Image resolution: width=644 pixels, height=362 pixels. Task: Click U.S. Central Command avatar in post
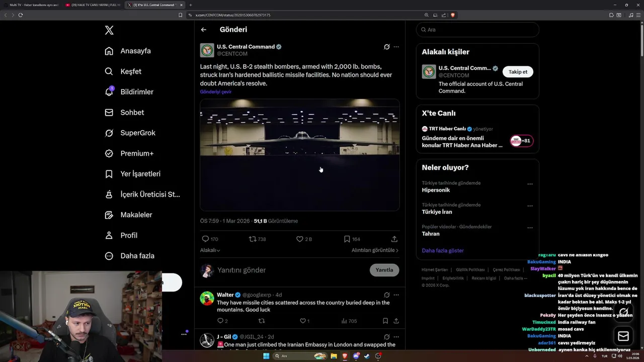click(207, 50)
